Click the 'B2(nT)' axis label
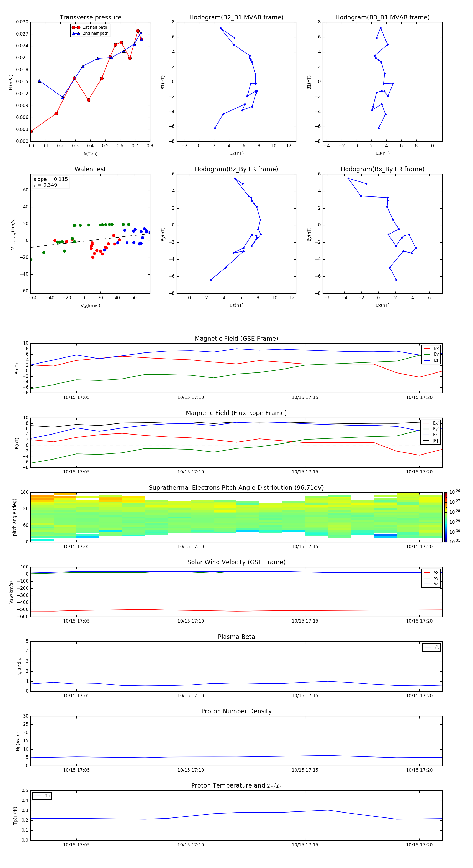Image resolution: width=473 pixels, height=868 pixels. point(236,153)
